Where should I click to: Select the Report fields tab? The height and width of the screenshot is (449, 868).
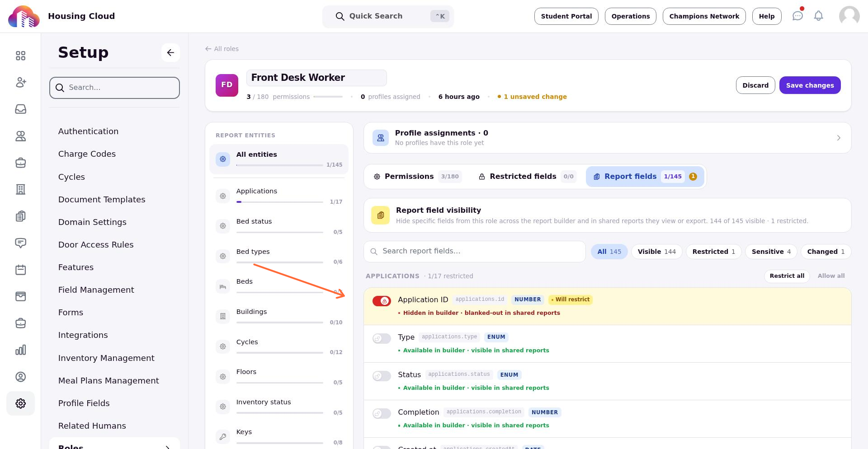pos(645,177)
